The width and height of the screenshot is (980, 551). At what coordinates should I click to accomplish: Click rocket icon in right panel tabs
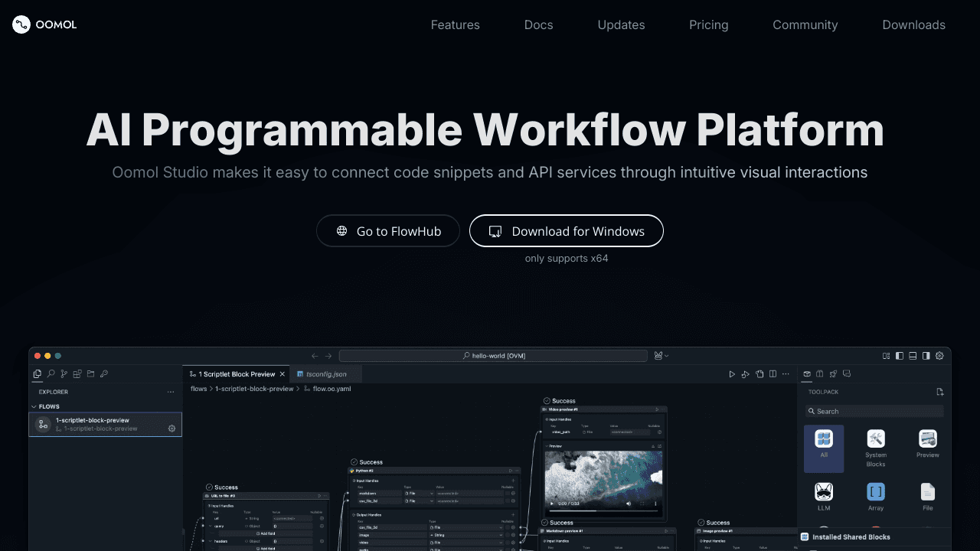833,374
